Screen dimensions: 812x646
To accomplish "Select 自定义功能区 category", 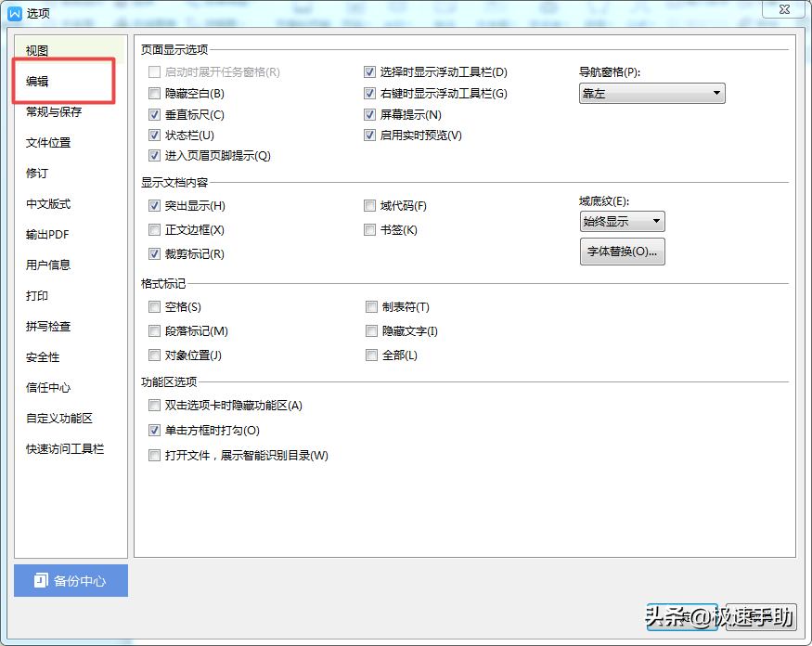I will click(59, 418).
